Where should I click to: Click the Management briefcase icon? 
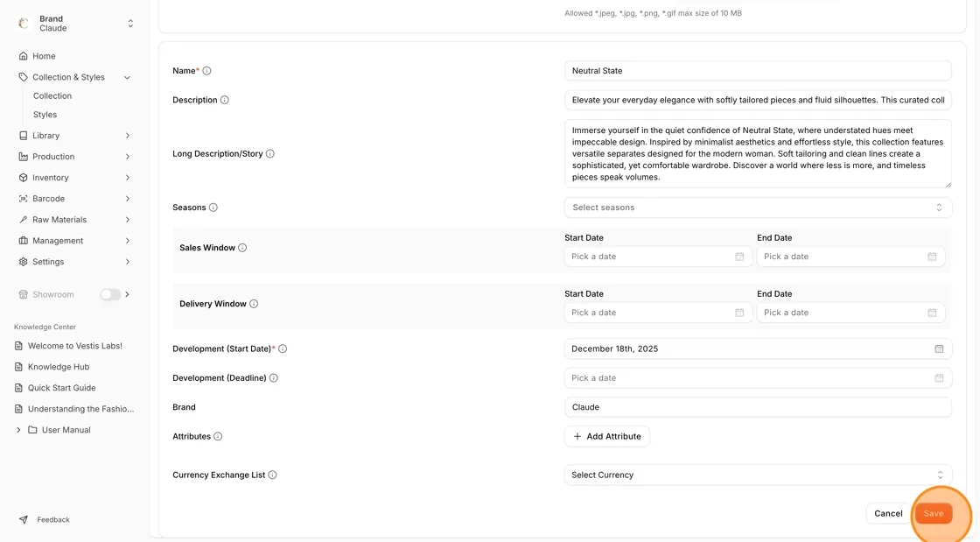[23, 241]
